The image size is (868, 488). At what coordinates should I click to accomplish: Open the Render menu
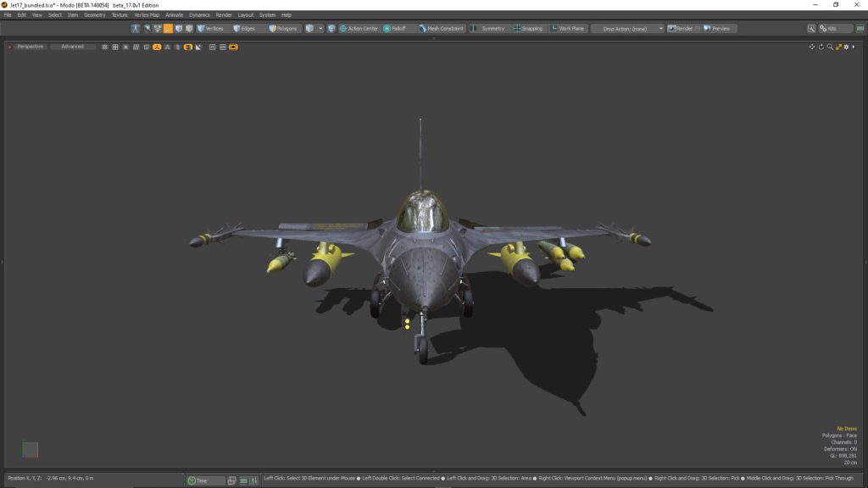[x=224, y=15]
